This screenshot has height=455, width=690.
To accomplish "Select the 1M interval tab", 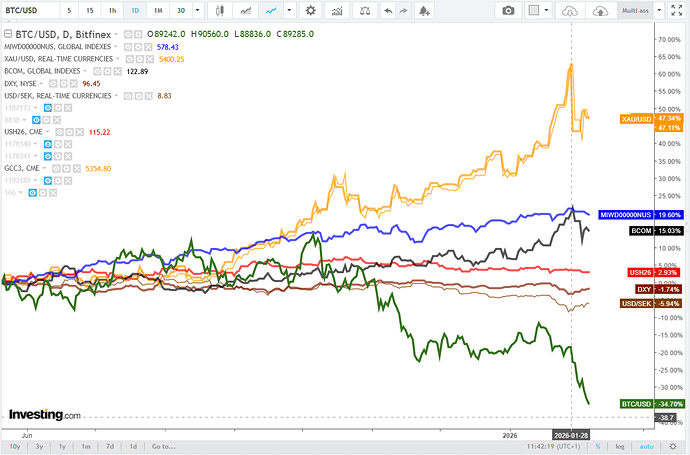I will tap(158, 10).
